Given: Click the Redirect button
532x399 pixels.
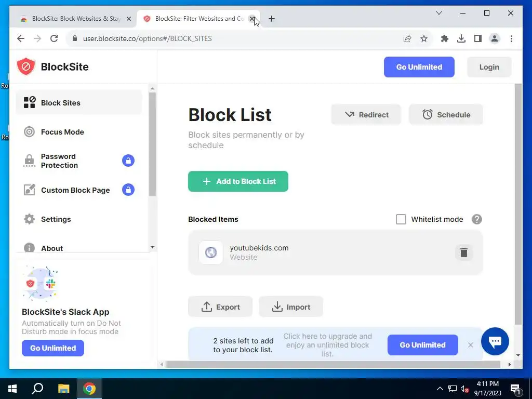Looking at the screenshot, I should [366, 115].
